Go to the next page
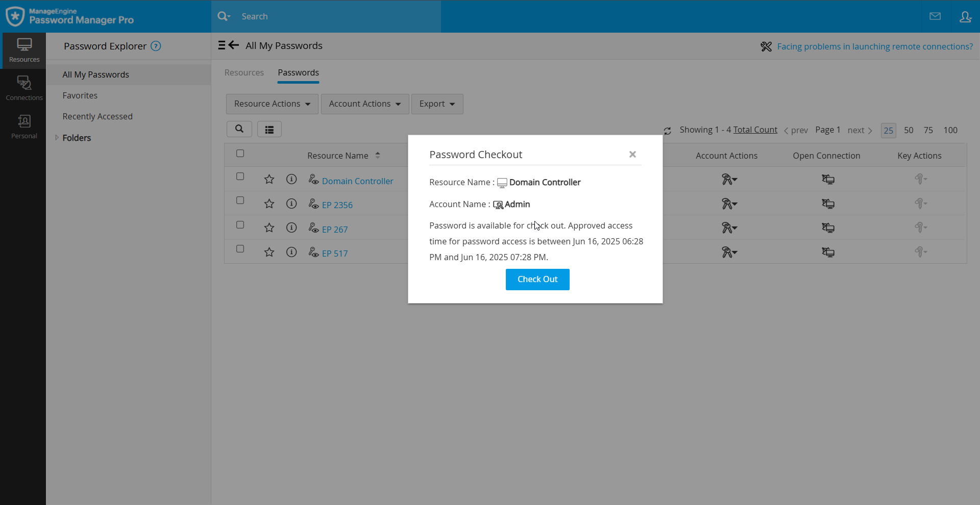The width and height of the screenshot is (980, 505). tap(860, 130)
